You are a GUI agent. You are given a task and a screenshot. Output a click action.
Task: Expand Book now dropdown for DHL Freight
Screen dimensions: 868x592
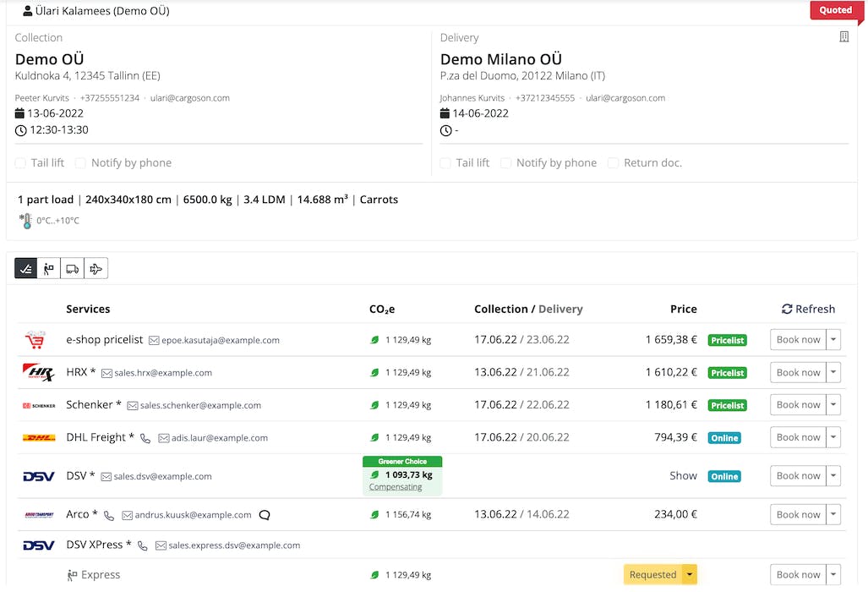click(833, 437)
